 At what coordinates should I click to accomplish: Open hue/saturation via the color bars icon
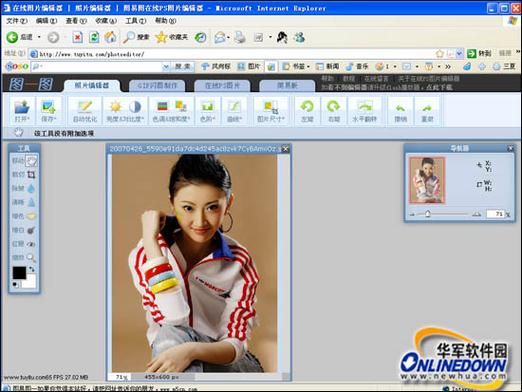[162, 106]
